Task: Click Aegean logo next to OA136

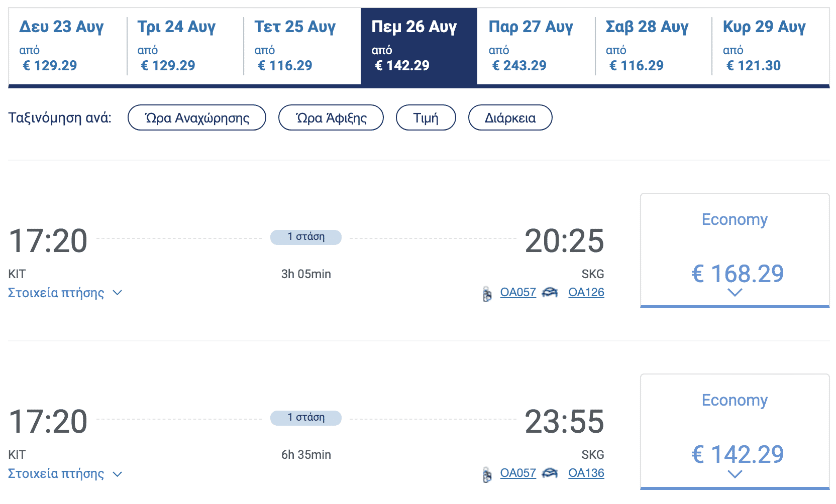Action: point(550,473)
